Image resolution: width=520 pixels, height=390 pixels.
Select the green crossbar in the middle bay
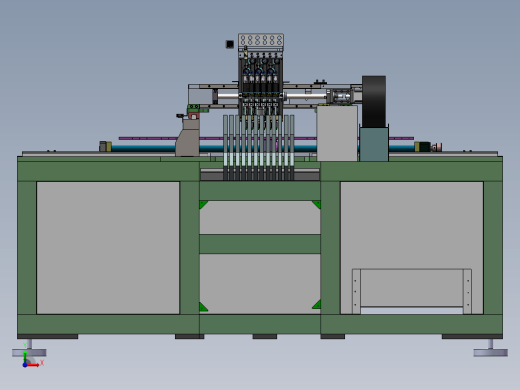[x=260, y=244]
